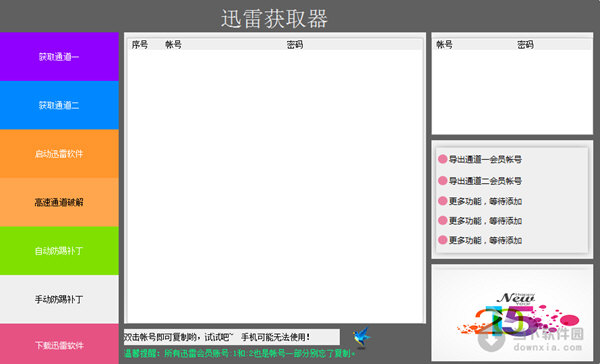Open the New Year 2015 banner image

[512, 313]
